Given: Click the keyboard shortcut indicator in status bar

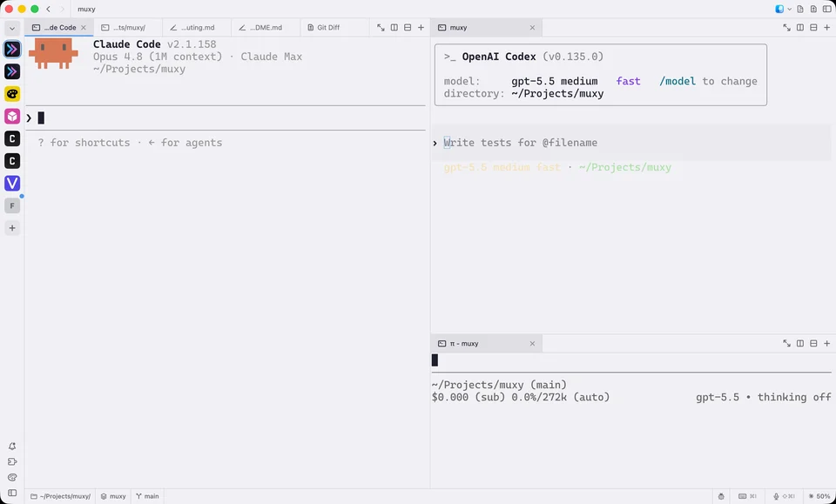Looking at the screenshot, I should [747, 496].
